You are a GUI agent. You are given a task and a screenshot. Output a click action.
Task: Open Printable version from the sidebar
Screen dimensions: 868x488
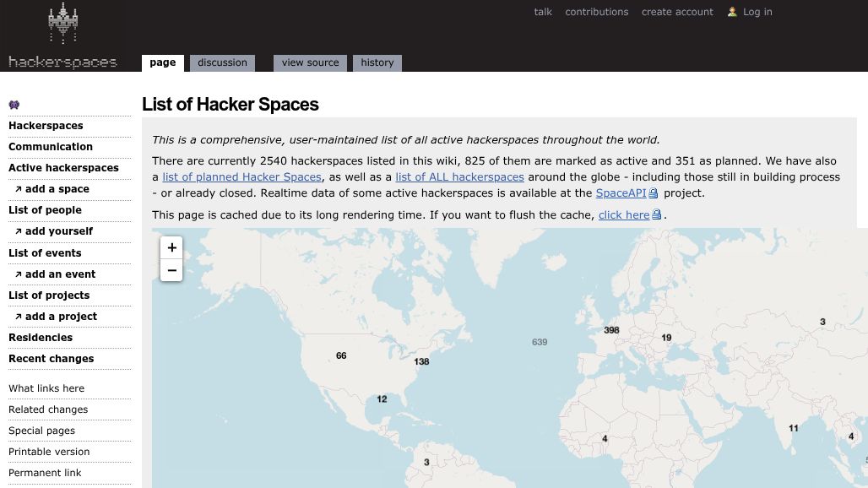[x=49, y=452]
